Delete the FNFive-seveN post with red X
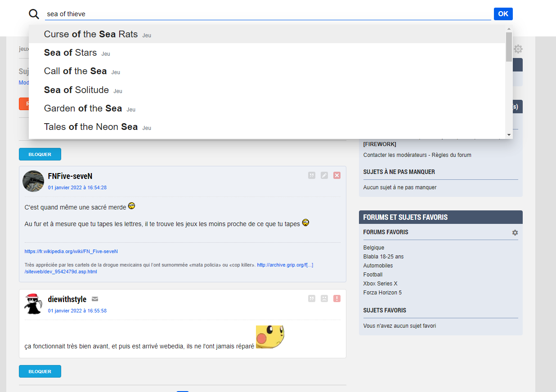Viewport: 556px width, 392px height. (x=337, y=175)
